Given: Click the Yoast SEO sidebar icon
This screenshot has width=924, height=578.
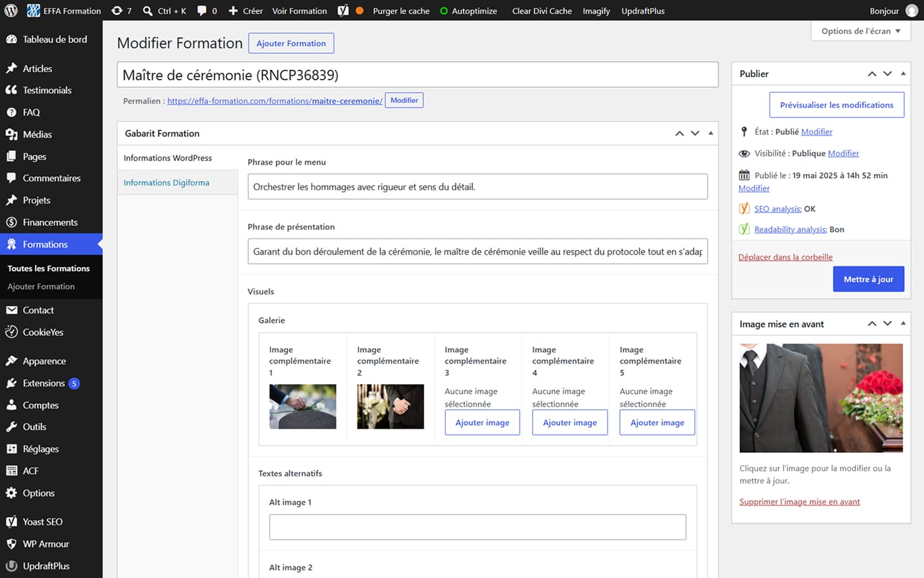Looking at the screenshot, I should pos(12,521).
